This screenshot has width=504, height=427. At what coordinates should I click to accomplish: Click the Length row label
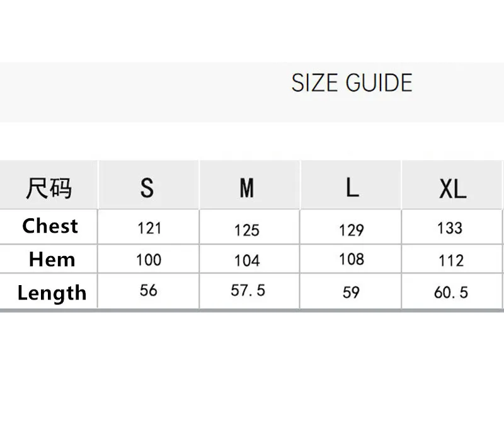tap(52, 293)
